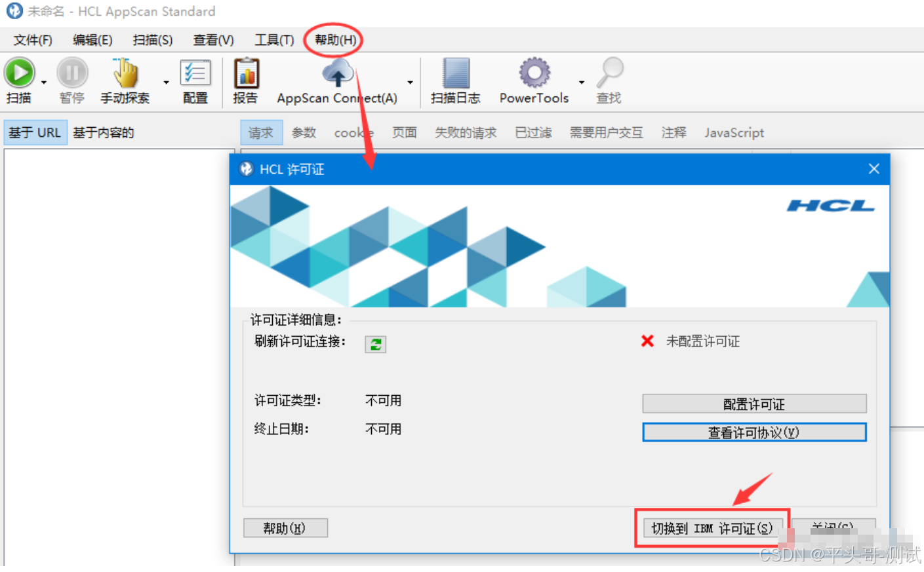Select the 需要用户交互 tab
This screenshot has height=572, width=924.
coord(606,132)
